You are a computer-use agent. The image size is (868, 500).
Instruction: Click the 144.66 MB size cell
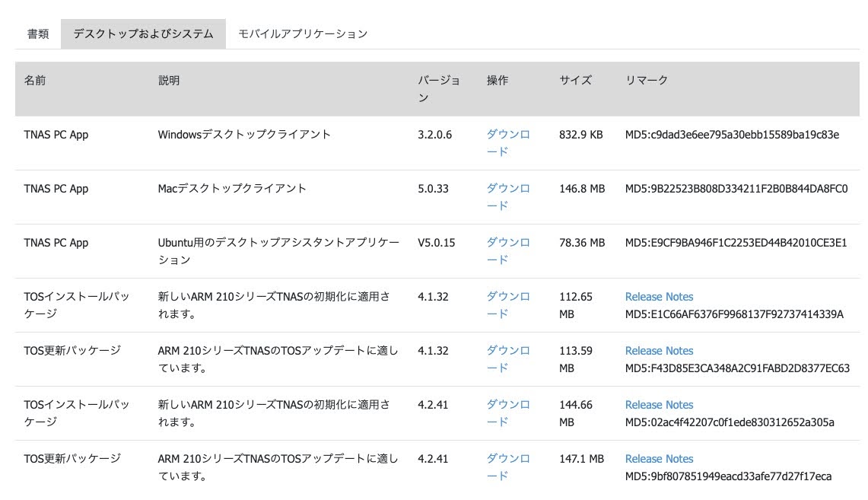(576, 413)
